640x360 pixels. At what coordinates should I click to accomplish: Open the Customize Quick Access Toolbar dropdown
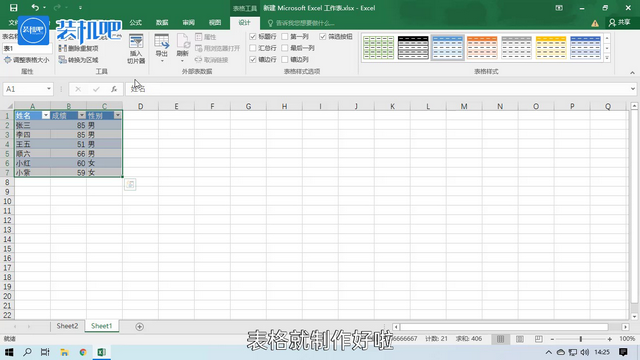coord(80,8)
